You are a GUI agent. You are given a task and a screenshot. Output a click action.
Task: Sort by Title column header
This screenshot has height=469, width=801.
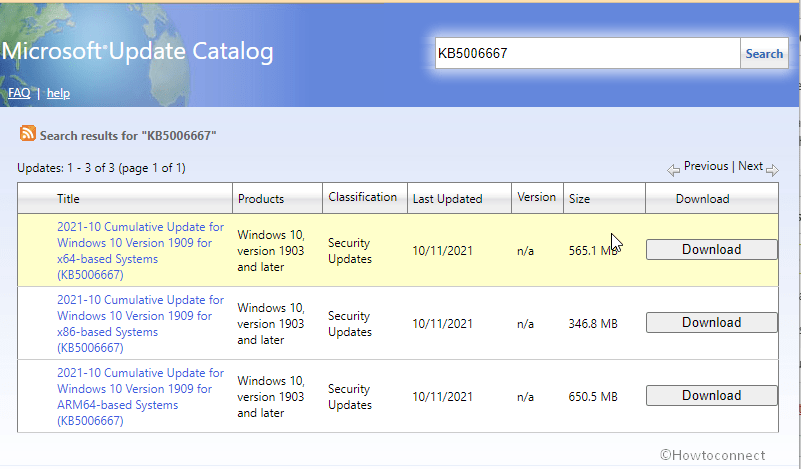(68, 199)
